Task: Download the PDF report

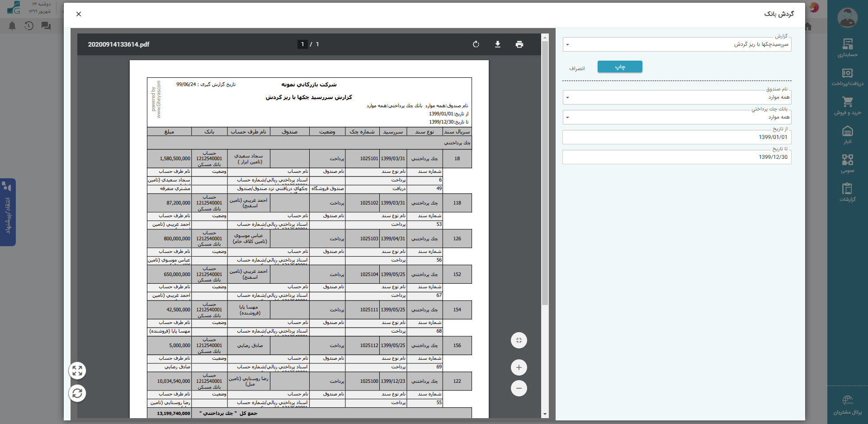Action: coord(497,44)
